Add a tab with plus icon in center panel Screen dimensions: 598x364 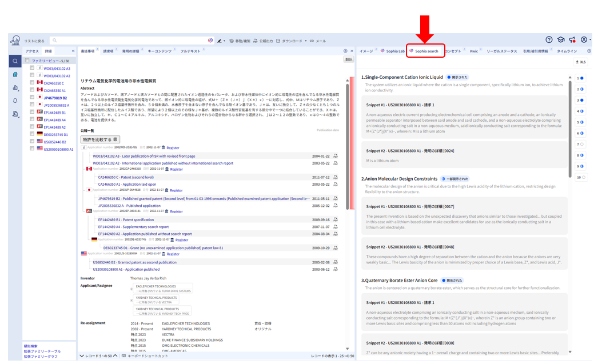[x=345, y=51]
